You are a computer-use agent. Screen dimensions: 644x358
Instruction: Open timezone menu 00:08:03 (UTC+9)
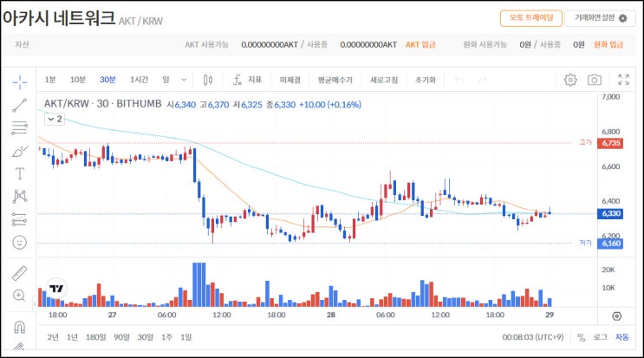click(533, 337)
